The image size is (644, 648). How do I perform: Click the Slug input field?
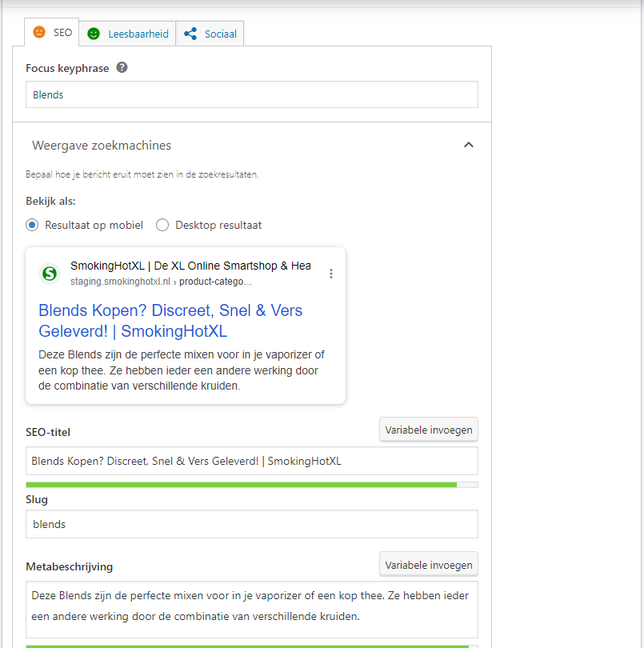[252, 524]
